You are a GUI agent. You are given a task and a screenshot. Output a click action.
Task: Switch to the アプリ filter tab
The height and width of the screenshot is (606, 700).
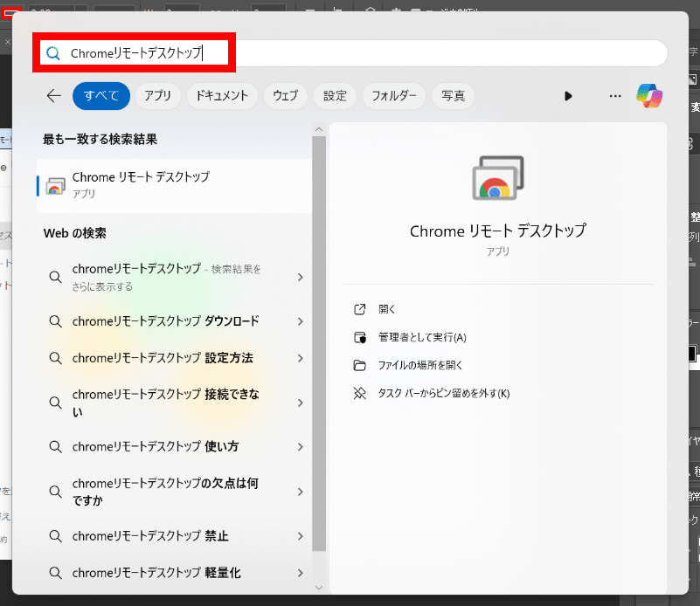coord(156,96)
